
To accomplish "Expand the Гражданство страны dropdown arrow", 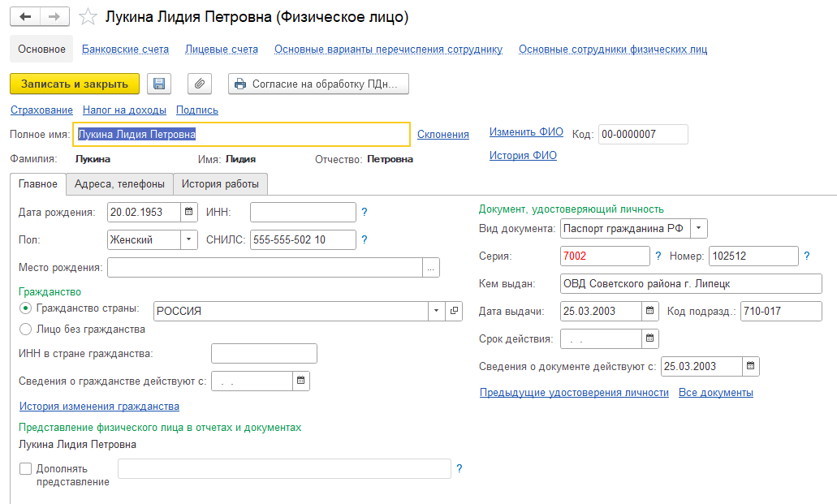I will pyautogui.click(x=437, y=311).
